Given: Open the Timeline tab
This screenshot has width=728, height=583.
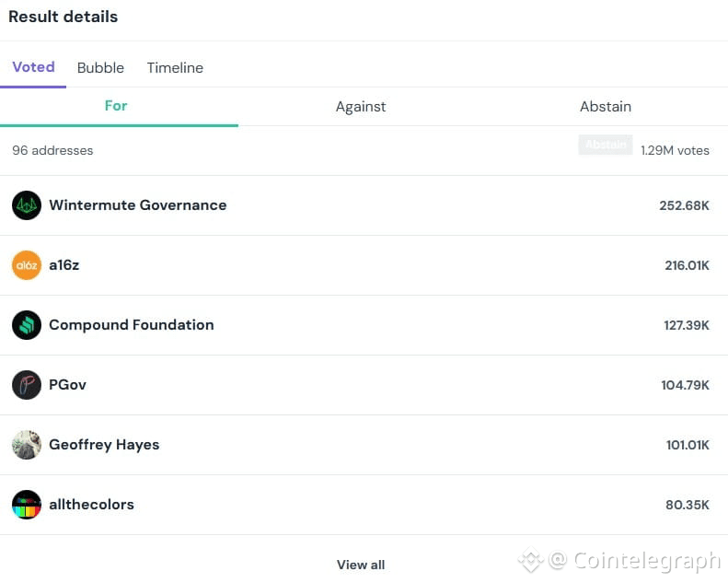Looking at the screenshot, I should [x=175, y=68].
